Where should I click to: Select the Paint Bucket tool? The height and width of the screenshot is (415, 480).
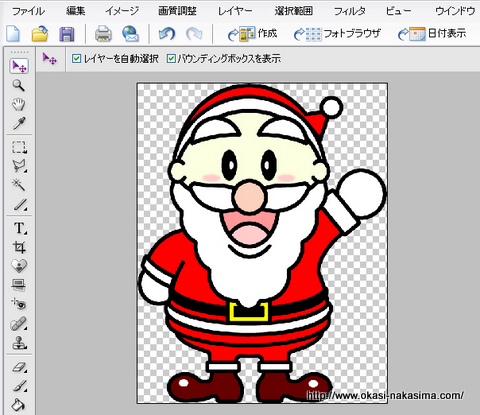[x=18, y=404]
